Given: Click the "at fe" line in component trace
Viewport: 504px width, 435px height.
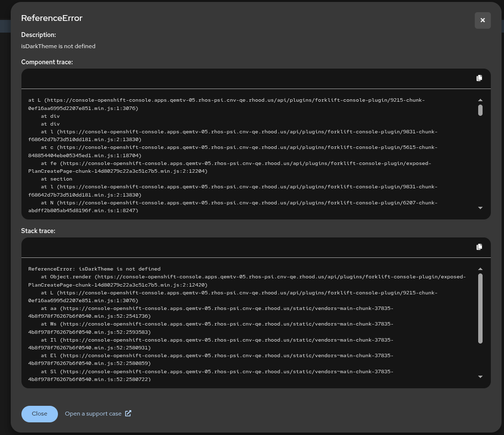Looking at the screenshot, I should tap(49, 163).
